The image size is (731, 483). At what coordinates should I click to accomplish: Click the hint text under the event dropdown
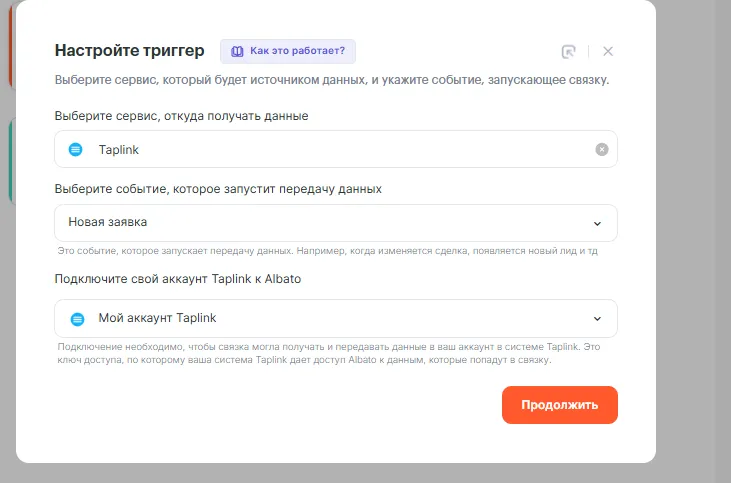(328, 250)
